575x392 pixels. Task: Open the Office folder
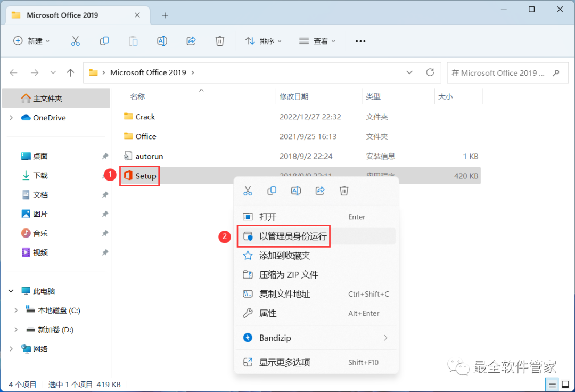(300, 136)
